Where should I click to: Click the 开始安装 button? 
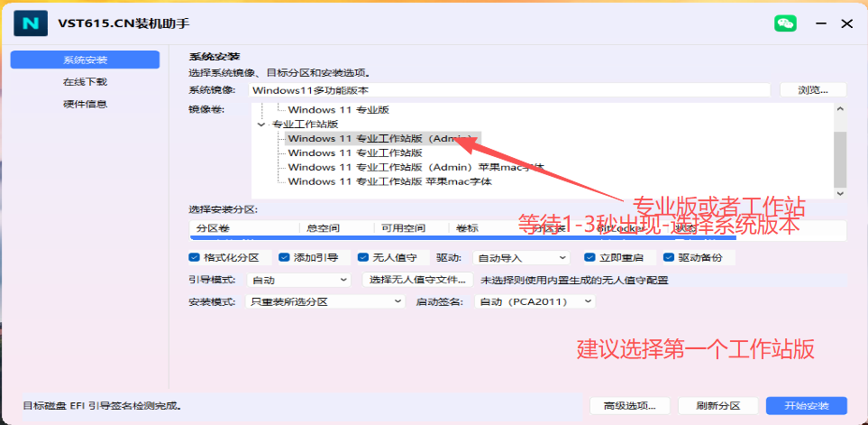pyautogui.click(x=807, y=406)
